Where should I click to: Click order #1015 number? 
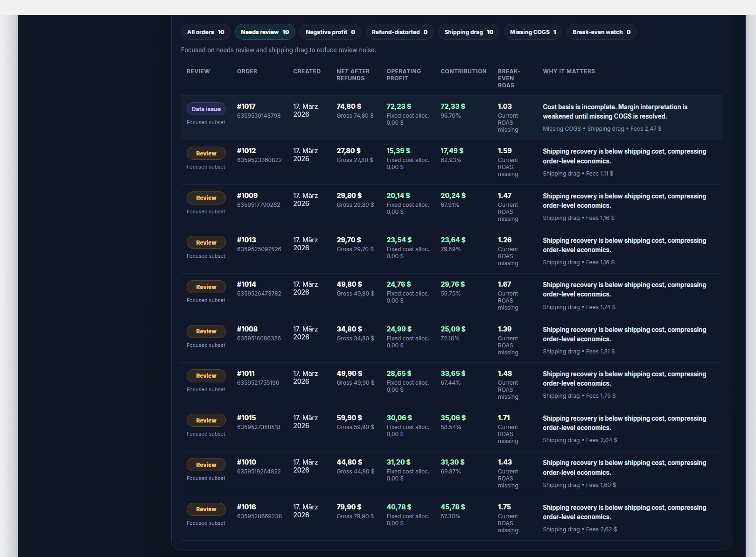point(246,418)
